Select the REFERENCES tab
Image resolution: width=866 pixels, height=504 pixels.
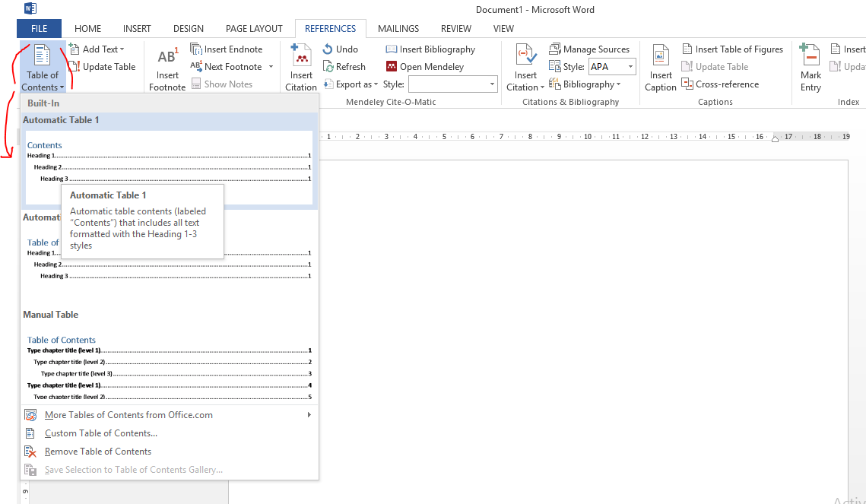pyautogui.click(x=330, y=29)
